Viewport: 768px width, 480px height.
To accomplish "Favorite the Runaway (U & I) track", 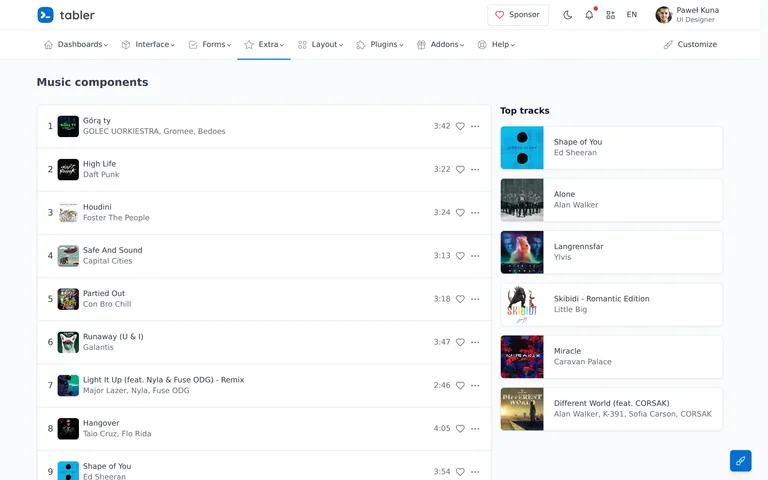I will (x=460, y=342).
